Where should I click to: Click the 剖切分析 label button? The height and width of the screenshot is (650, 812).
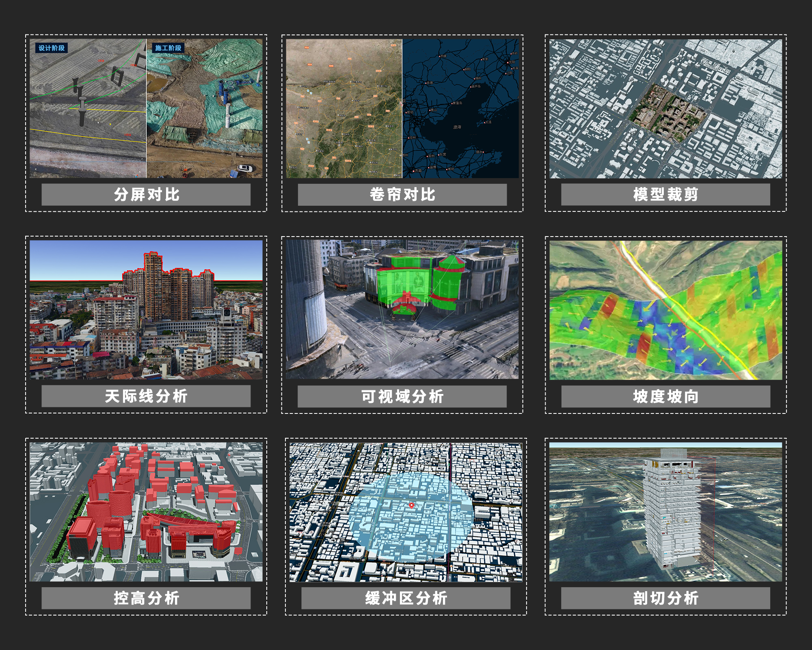665,598
